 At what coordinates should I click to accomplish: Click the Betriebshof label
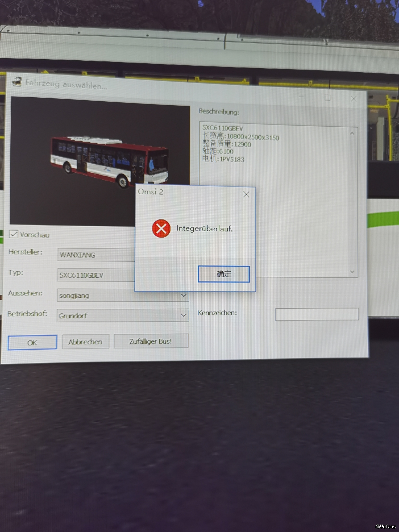(x=27, y=314)
